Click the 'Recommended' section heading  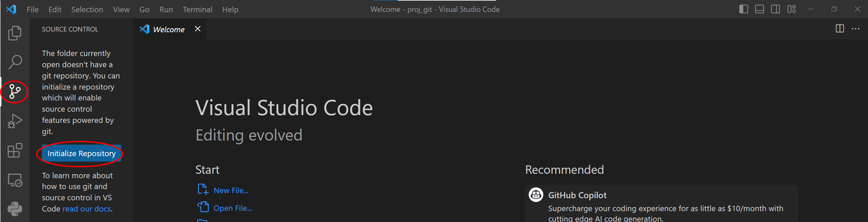(x=564, y=169)
